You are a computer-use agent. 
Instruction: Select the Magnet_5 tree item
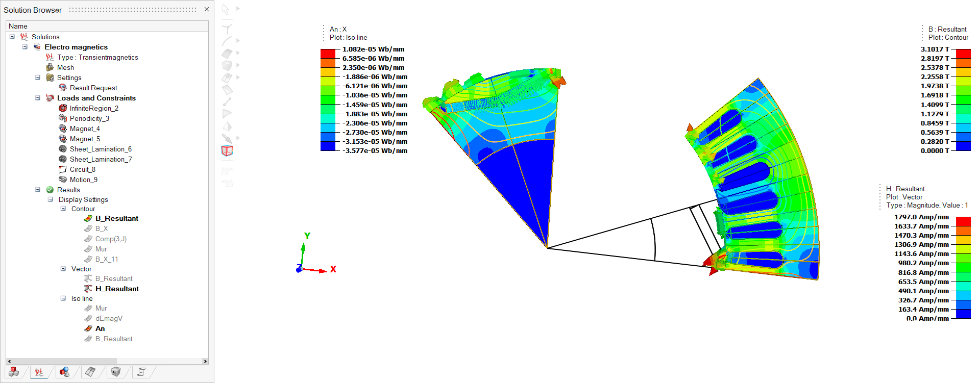(x=85, y=139)
